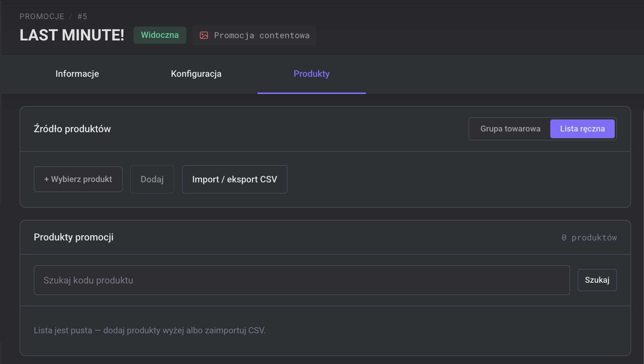This screenshot has height=364, width=644.
Task: Click the Widoczna status badge
Action: pyautogui.click(x=160, y=35)
